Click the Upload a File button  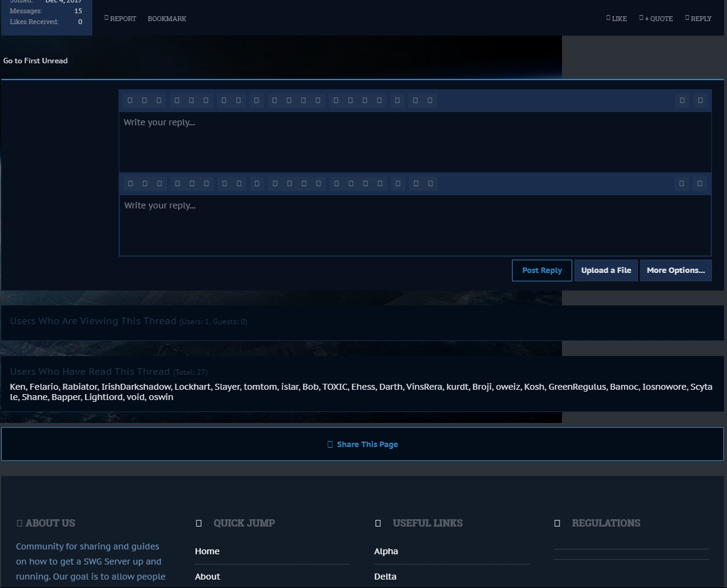click(x=606, y=271)
